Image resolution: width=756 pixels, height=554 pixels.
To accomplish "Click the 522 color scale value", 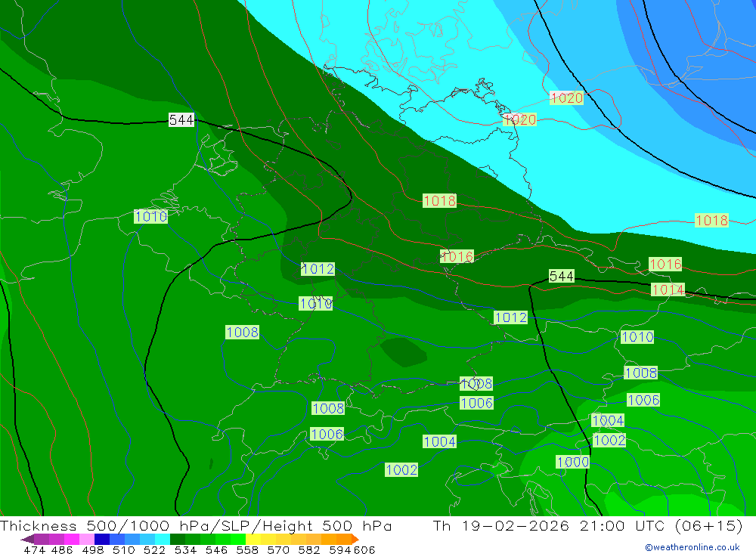I will click(x=154, y=549).
